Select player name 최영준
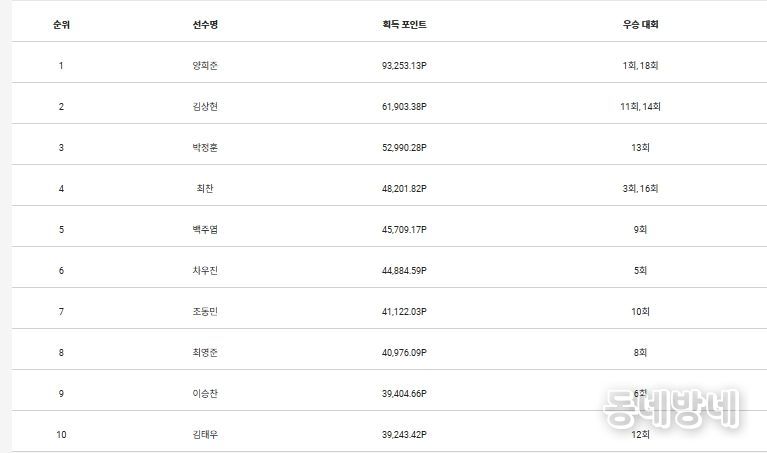The width and height of the screenshot is (767, 453). [205, 353]
